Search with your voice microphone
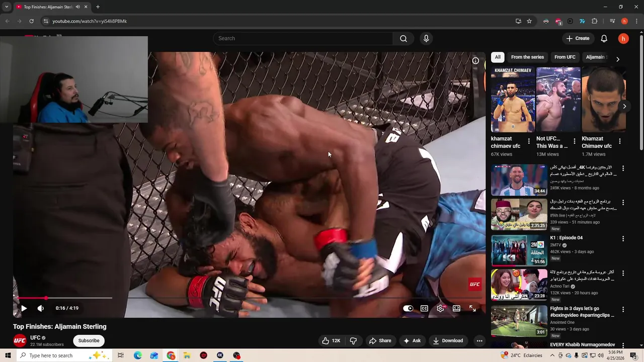Screen dimensions: 644x362 [426, 38]
